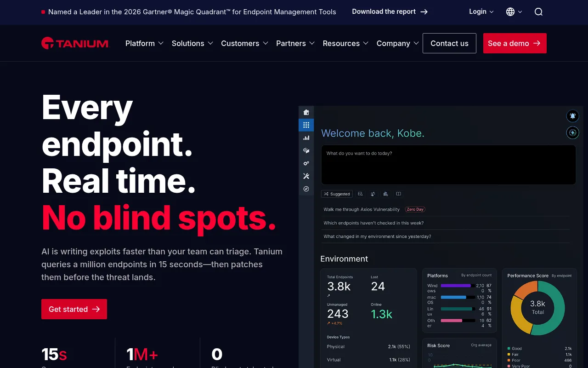Viewport: 588px width, 368px height.
Task: Click the Total Endpoints 3.8k value
Action: pyautogui.click(x=339, y=287)
